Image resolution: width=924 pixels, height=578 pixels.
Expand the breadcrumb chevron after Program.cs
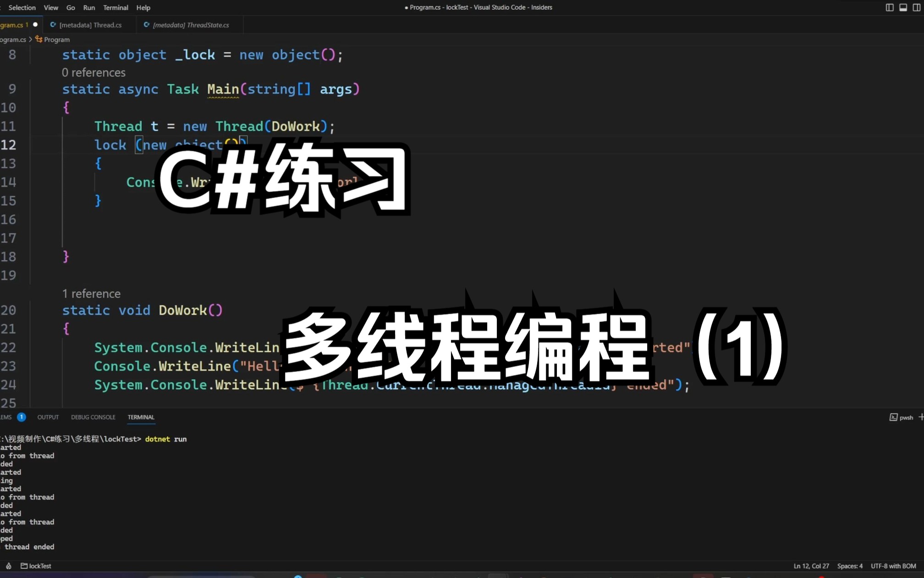[x=30, y=39]
